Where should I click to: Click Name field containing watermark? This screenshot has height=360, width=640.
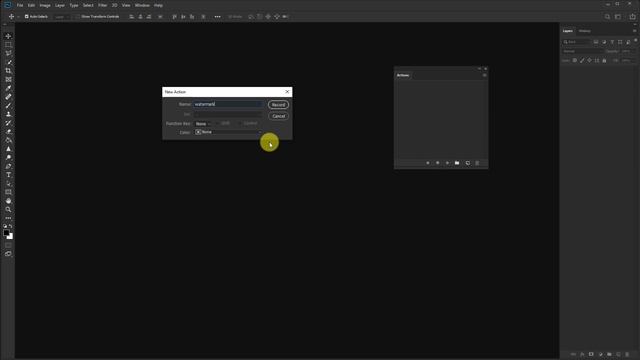click(228, 104)
